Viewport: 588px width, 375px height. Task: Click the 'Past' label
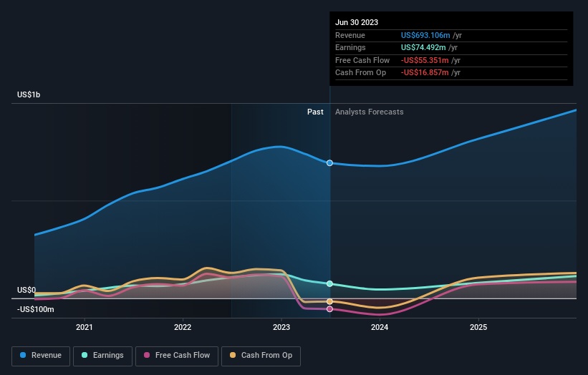[315, 112]
